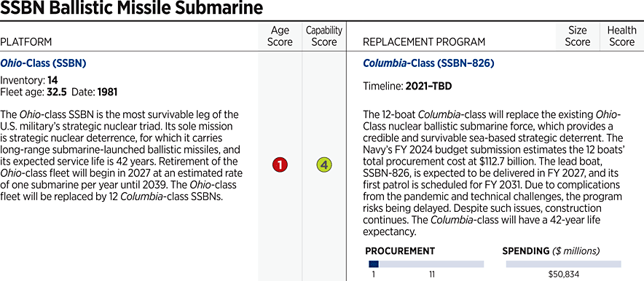Click the Fleet age 32.5 text
The height and width of the screenshot is (281, 644).
pyautogui.click(x=34, y=92)
